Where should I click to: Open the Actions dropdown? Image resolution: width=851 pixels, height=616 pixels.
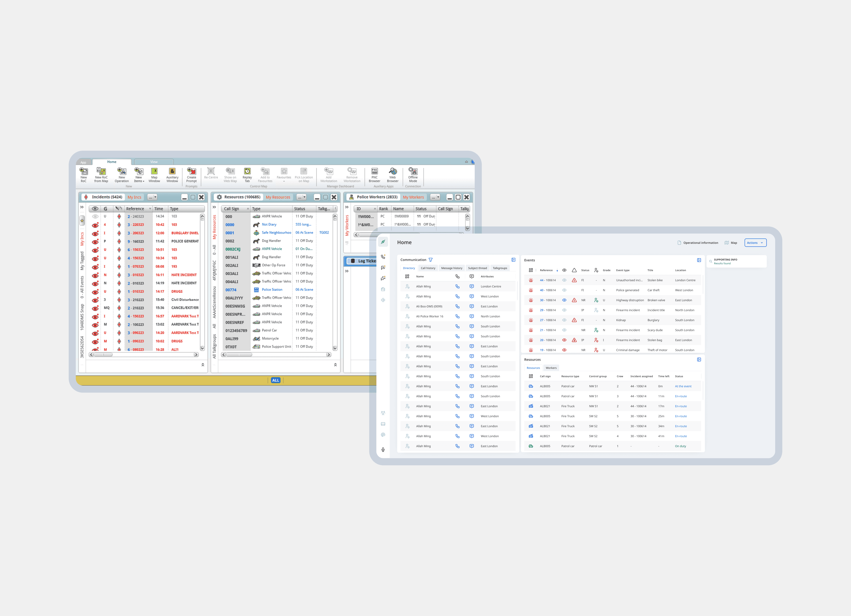pos(755,243)
